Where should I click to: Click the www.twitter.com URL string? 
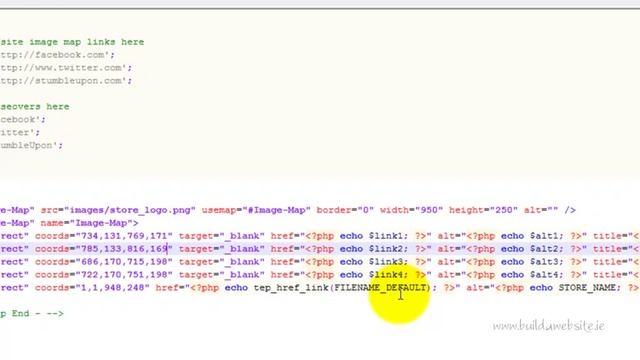point(66,68)
